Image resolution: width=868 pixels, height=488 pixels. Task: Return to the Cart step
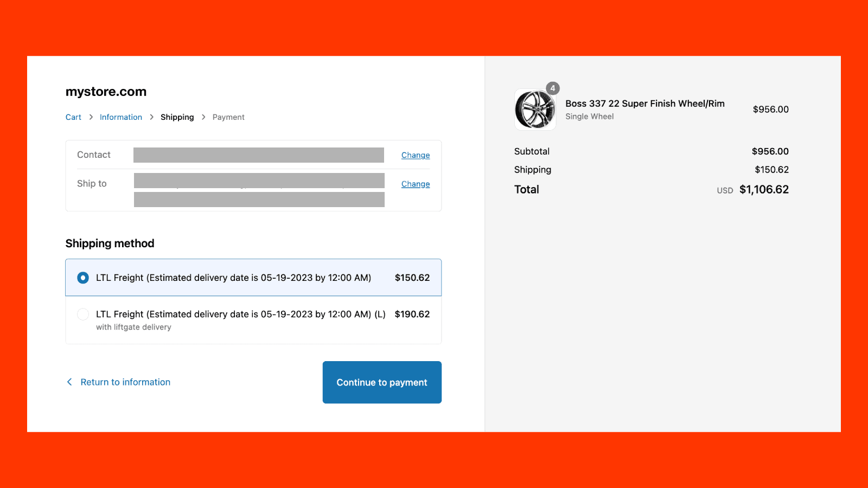click(x=73, y=117)
